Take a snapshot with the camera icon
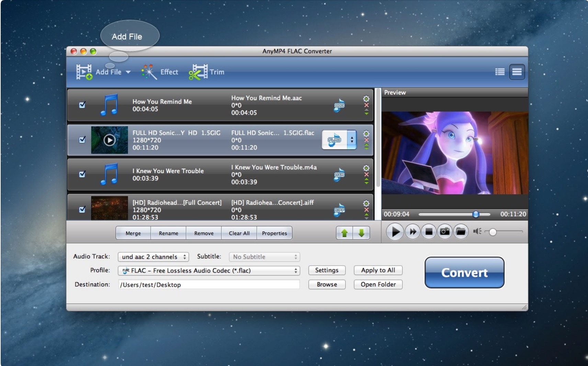 click(445, 232)
